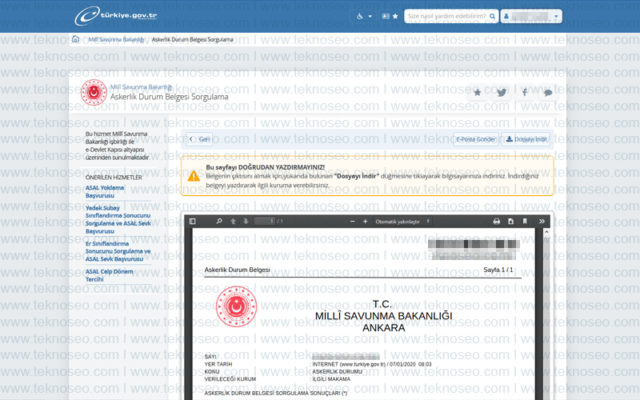The image size is (640, 400).
Task: Zoom in the PDF with plus button
Action: 365,221
